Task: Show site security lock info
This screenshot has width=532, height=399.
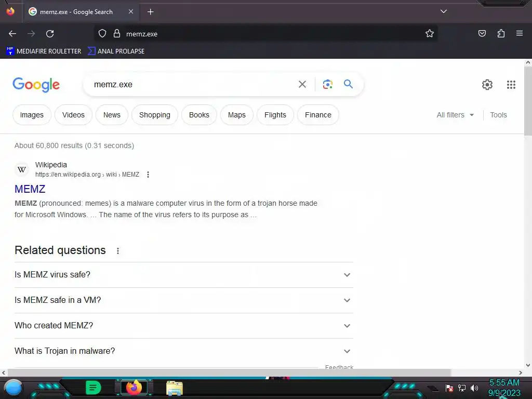Action: pyautogui.click(x=117, y=34)
